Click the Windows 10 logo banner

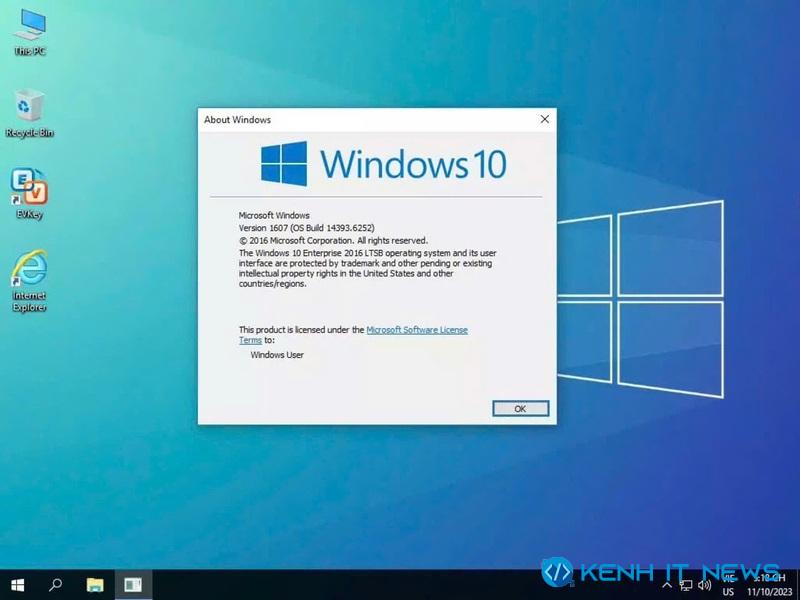pyautogui.click(x=384, y=164)
